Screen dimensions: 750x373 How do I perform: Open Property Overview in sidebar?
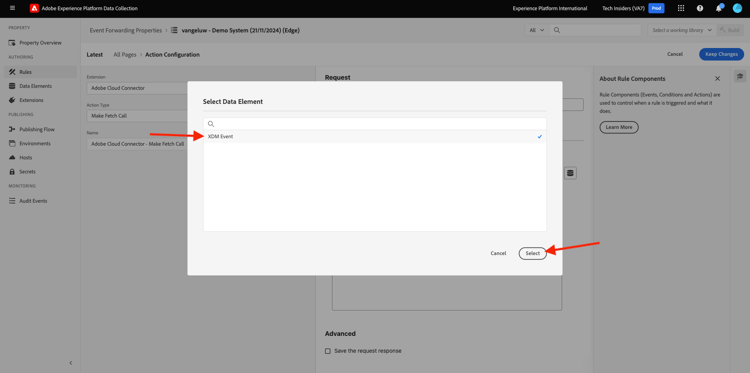40,43
